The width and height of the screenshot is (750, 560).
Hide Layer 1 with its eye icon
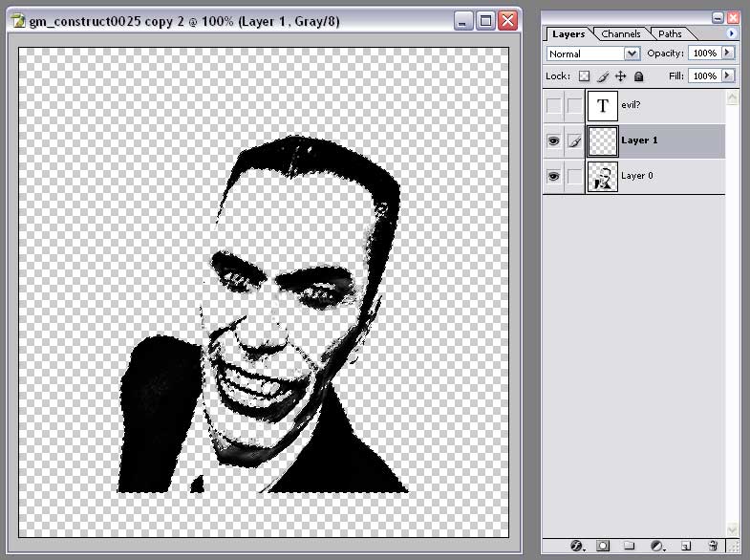tap(553, 140)
